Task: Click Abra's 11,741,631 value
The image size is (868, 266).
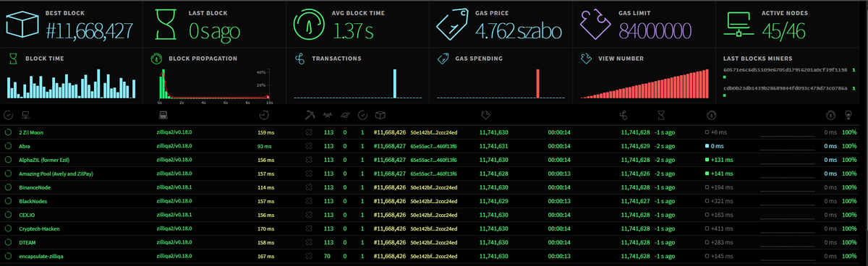Action: click(x=494, y=146)
